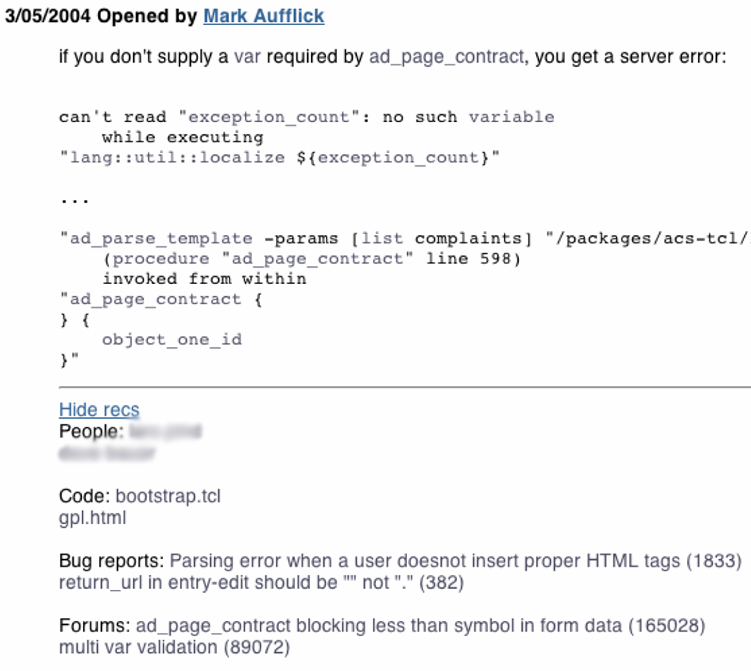
Task: Click "exception_count" link in error's first line
Action: point(269,117)
